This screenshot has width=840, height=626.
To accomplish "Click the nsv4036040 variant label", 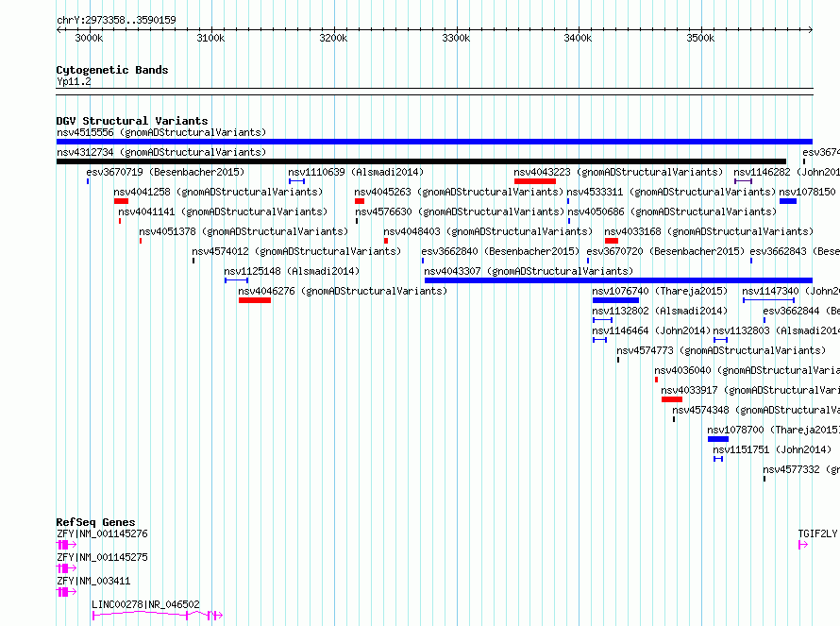I will point(747,370).
